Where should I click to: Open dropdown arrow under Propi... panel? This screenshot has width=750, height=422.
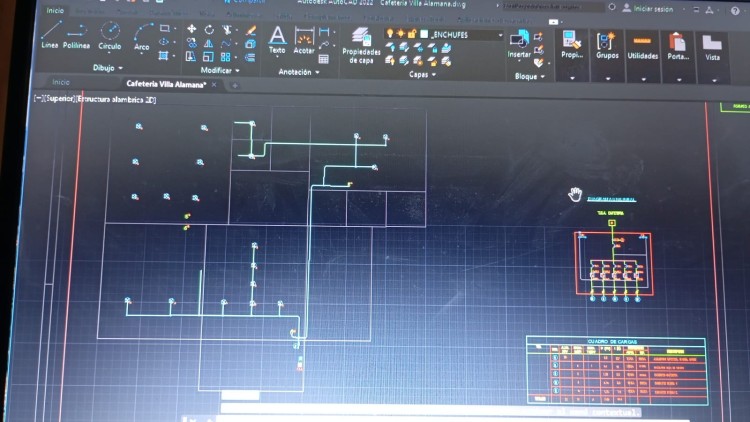(x=573, y=78)
